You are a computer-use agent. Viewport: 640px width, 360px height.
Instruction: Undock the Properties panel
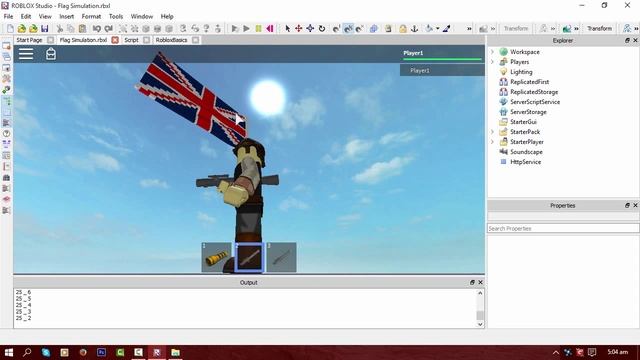coord(627,205)
